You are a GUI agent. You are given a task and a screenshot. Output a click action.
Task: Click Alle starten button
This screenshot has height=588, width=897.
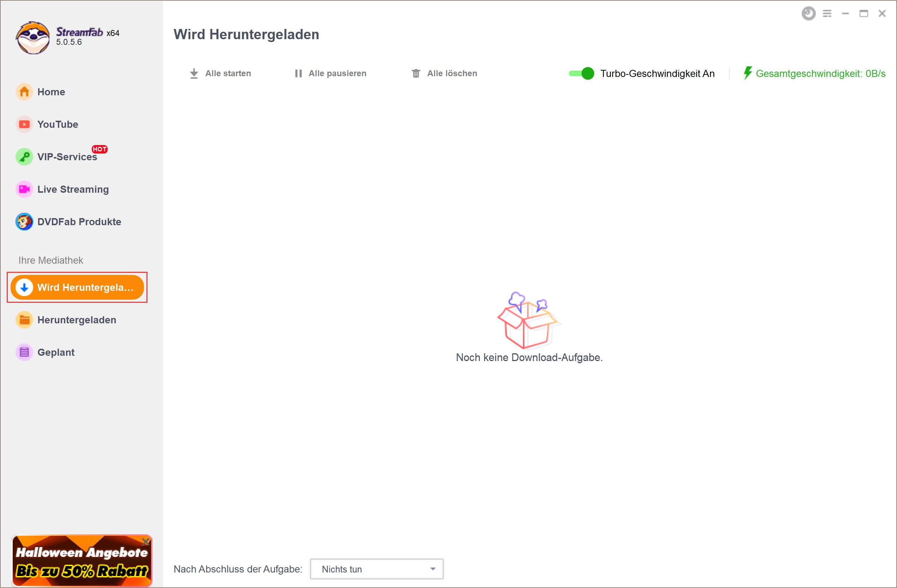tap(221, 73)
